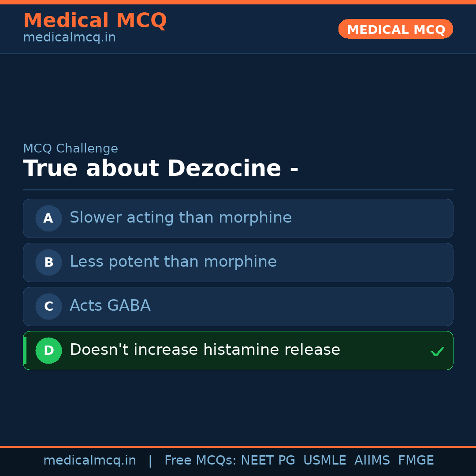This screenshot has width=476, height=476.
Task: Click AIIMS in the footer
Action: (372, 461)
